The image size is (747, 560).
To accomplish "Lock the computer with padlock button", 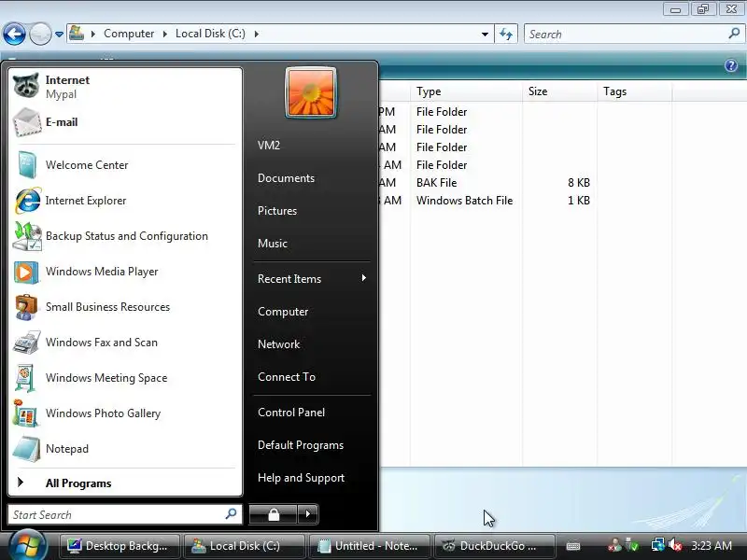I will point(273,514).
